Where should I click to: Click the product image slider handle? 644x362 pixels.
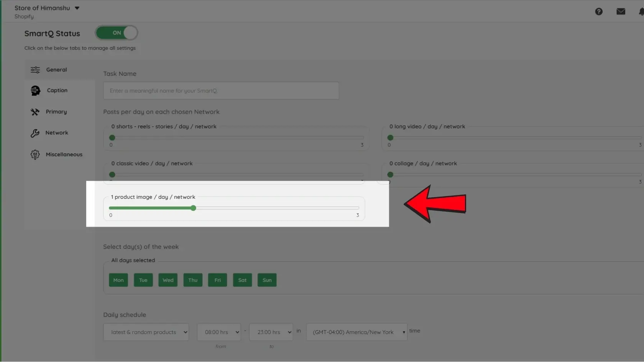(x=194, y=208)
